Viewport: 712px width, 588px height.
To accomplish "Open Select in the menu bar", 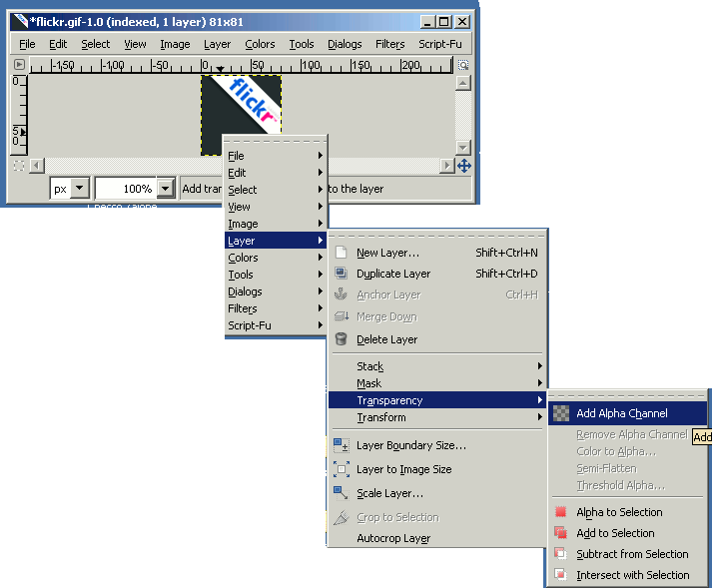I will tap(95, 44).
